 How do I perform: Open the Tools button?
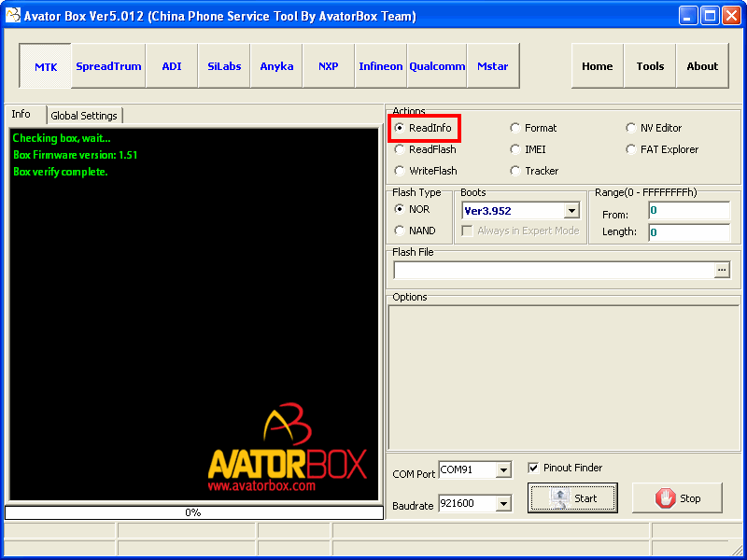point(650,65)
